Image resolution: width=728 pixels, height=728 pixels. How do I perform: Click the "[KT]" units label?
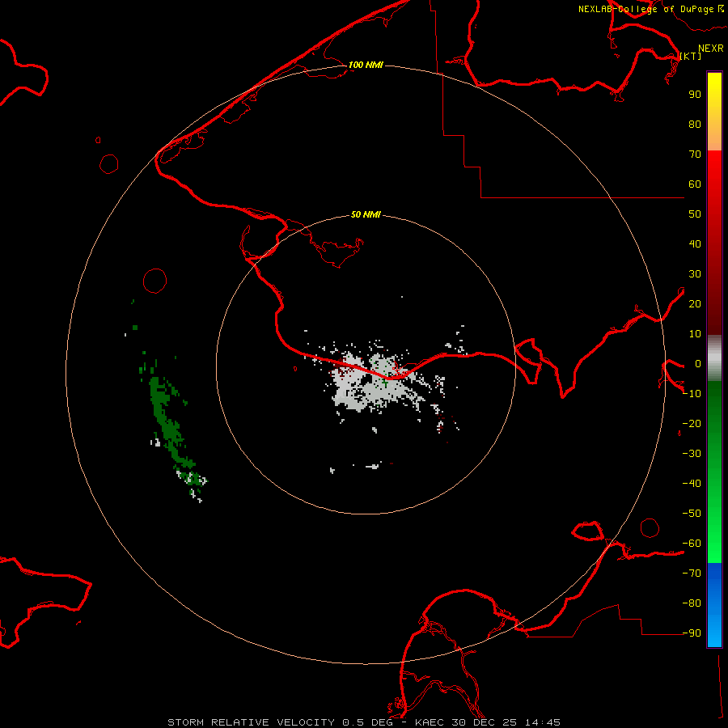pyautogui.click(x=691, y=56)
